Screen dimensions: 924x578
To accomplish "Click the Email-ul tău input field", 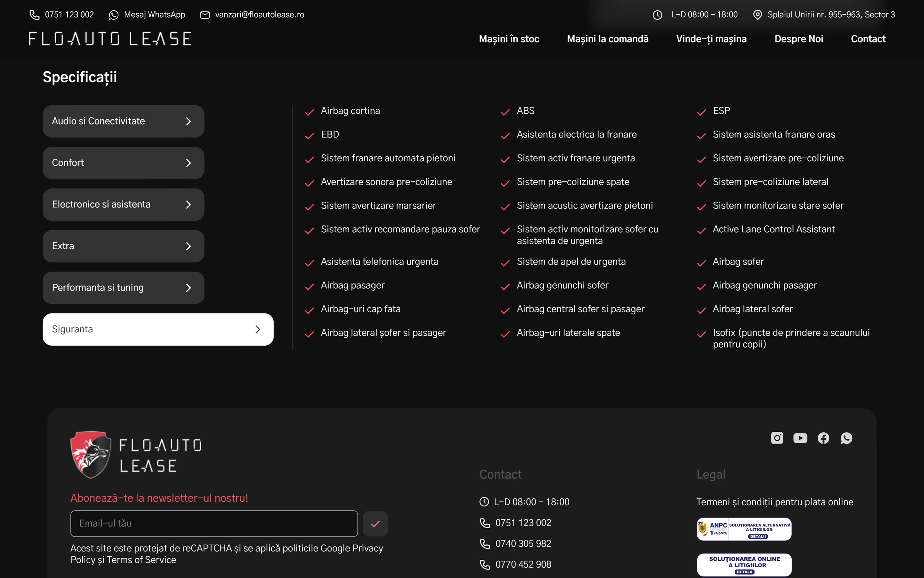I will point(214,524).
